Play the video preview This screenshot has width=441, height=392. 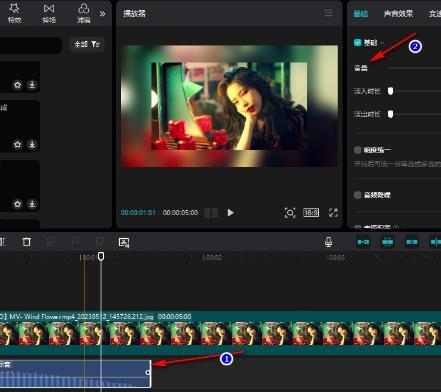pyautogui.click(x=230, y=213)
